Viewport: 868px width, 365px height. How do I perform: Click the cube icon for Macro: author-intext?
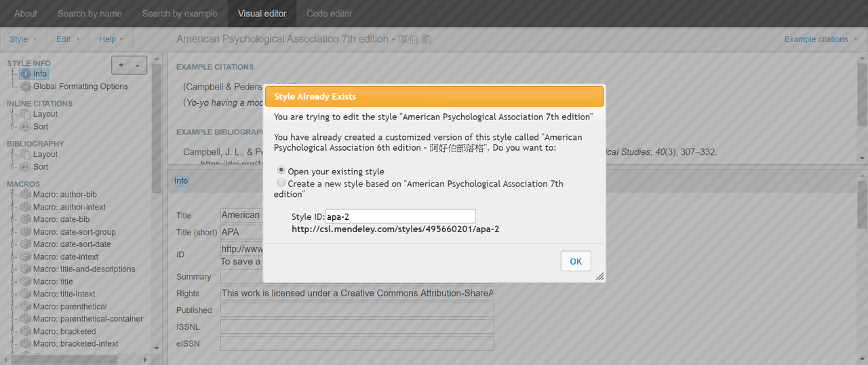click(x=25, y=207)
